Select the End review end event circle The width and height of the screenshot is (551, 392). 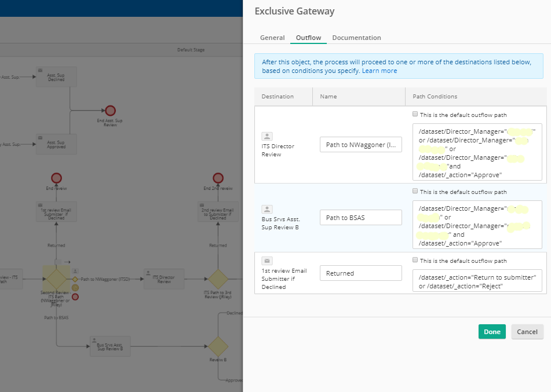(x=56, y=178)
